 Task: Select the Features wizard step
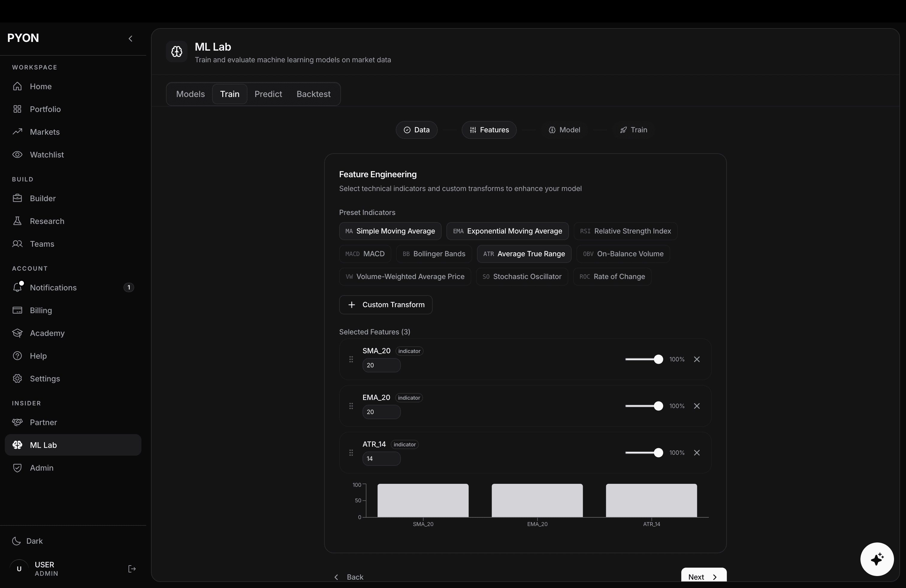pyautogui.click(x=489, y=130)
